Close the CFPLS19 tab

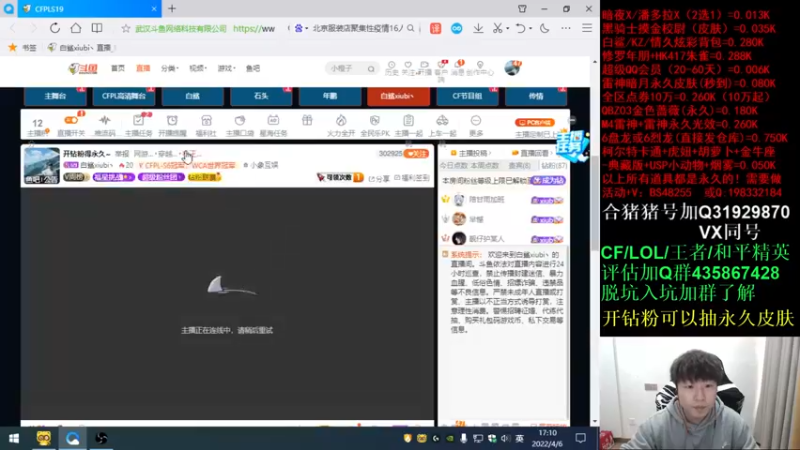pos(154,9)
